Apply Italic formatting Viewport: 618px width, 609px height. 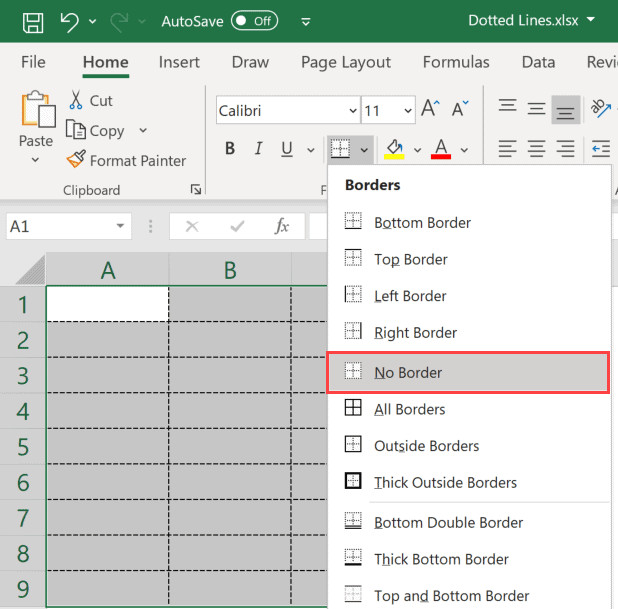tap(258, 149)
